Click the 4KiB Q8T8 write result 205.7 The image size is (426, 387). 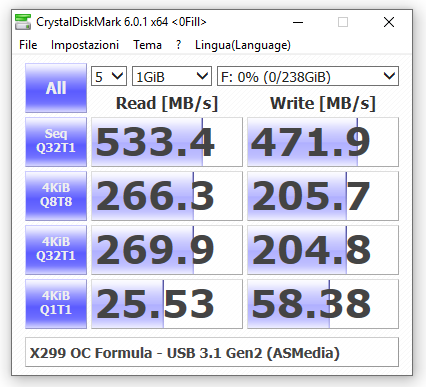(x=323, y=196)
